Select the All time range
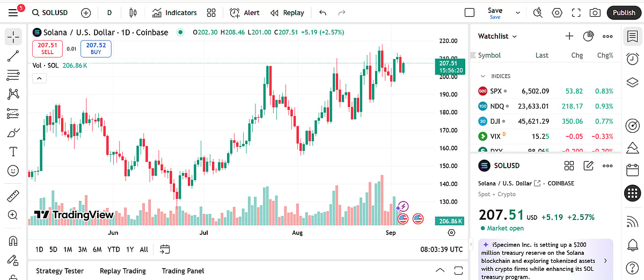This screenshot has width=644, height=280. point(144,249)
